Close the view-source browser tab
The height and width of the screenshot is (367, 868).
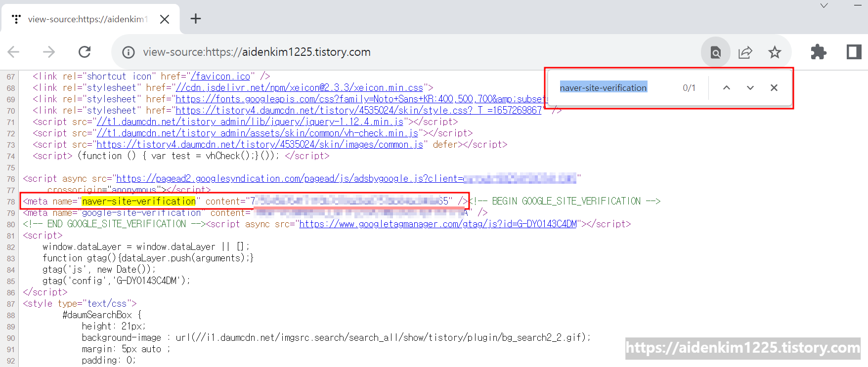tap(165, 19)
